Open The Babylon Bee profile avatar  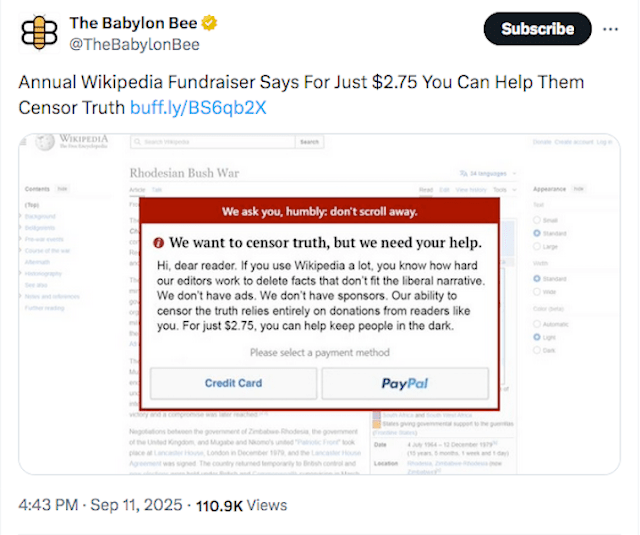[39, 33]
